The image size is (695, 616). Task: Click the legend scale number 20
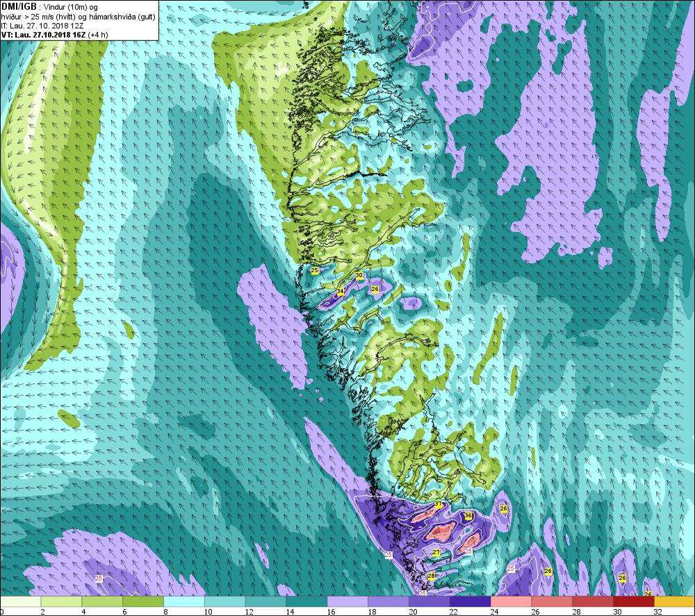tap(413, 612)
